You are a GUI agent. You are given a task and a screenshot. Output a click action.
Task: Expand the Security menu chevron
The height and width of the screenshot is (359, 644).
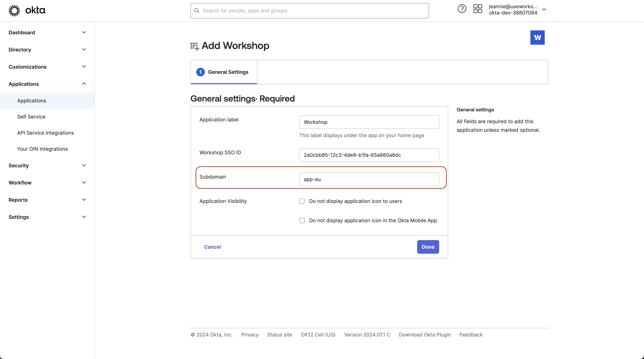pos(84,165)
